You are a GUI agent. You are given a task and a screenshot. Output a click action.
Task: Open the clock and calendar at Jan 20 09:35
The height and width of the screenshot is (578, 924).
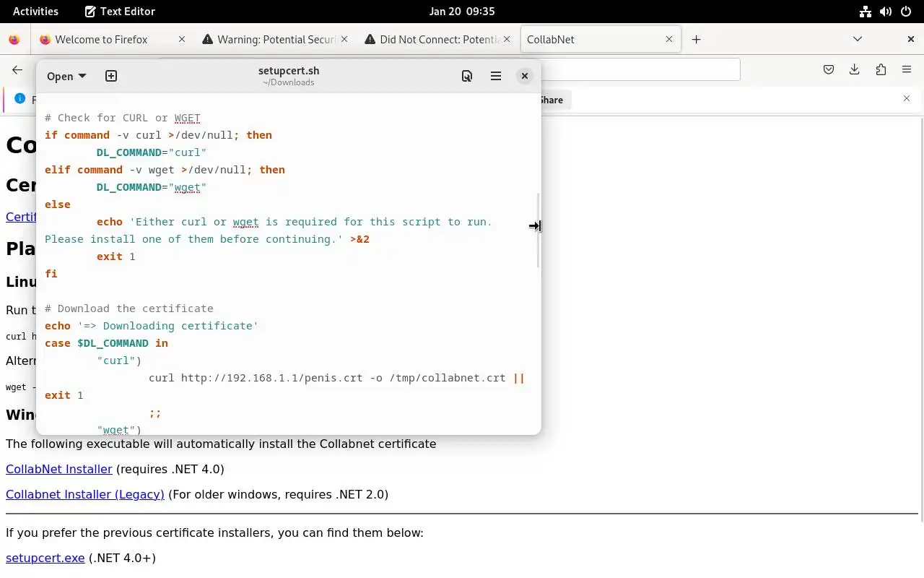coord(462,11)
